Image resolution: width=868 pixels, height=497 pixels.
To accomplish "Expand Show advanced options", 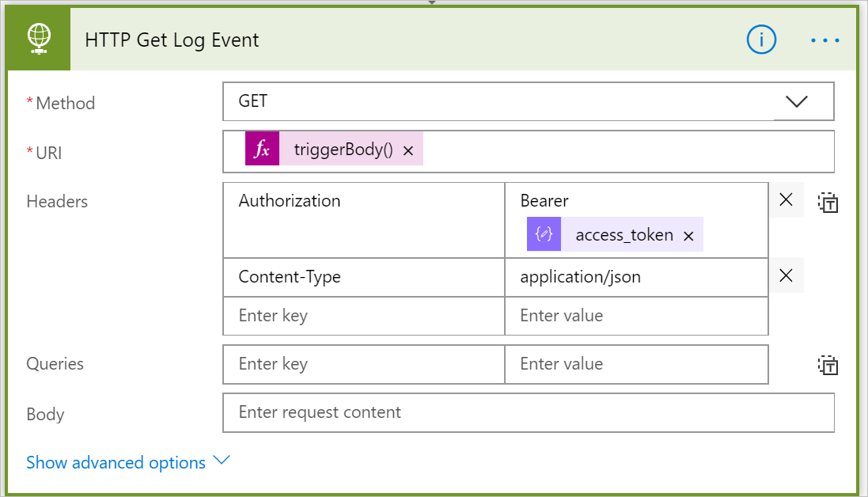I will click(127, 462).
